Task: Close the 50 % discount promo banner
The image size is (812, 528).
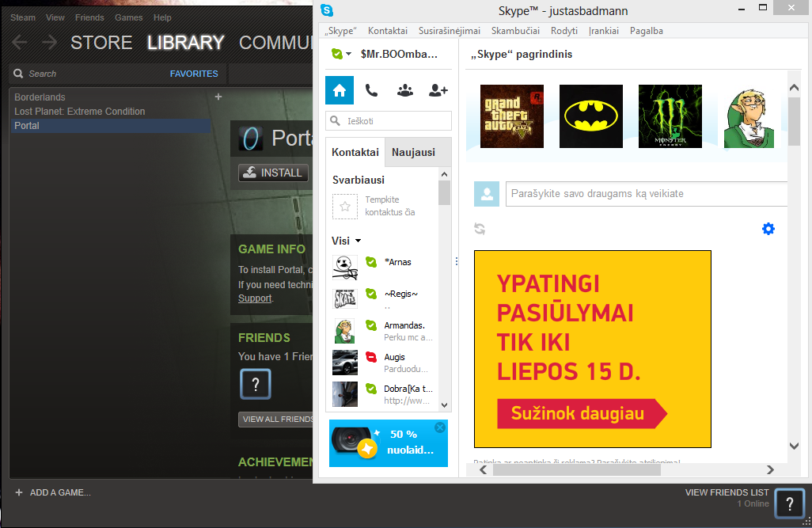Action: tap(440, 427)
